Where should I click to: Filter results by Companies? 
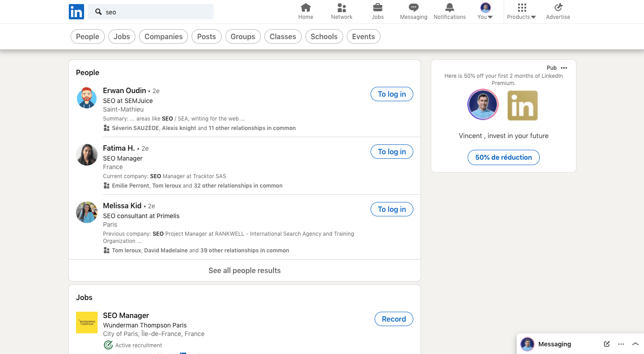164,37
